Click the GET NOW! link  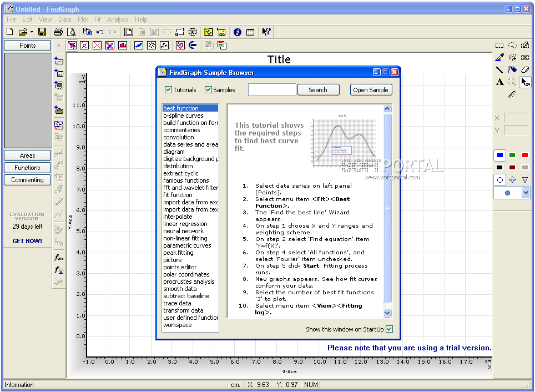[27, 241]
